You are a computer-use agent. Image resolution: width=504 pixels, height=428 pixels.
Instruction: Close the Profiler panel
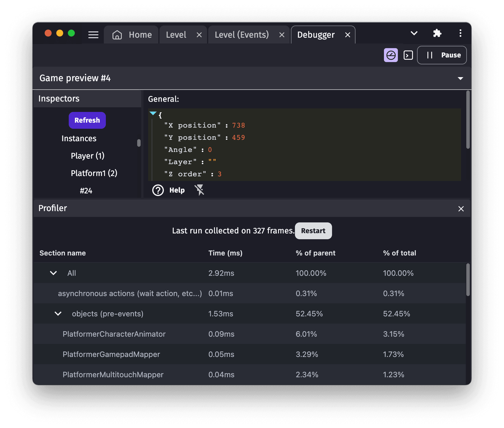click(x=461, y=209)
